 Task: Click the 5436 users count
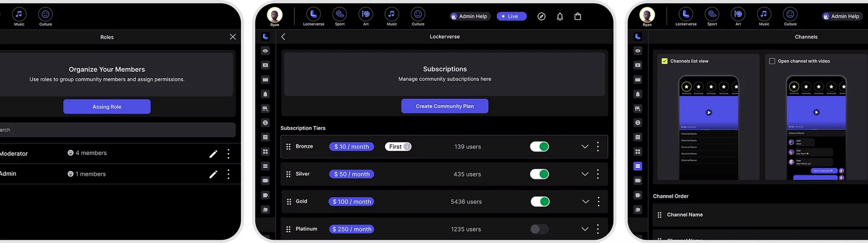coord(466,202)
